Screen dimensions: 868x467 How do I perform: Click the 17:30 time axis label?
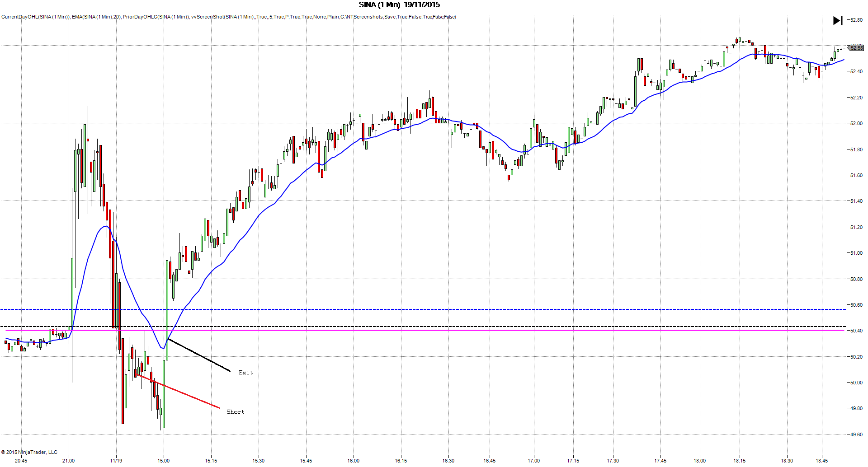(613, 461)
